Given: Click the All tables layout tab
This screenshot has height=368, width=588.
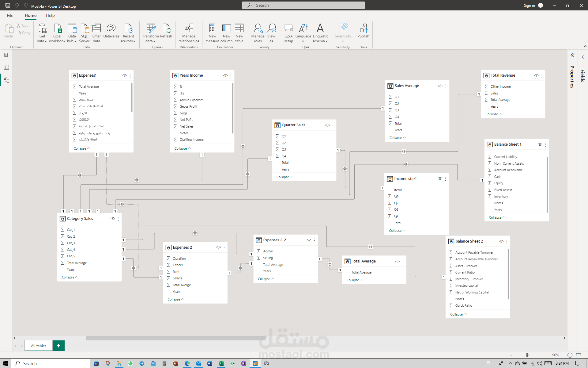Looking at the screenshot, I should [39, 346].
